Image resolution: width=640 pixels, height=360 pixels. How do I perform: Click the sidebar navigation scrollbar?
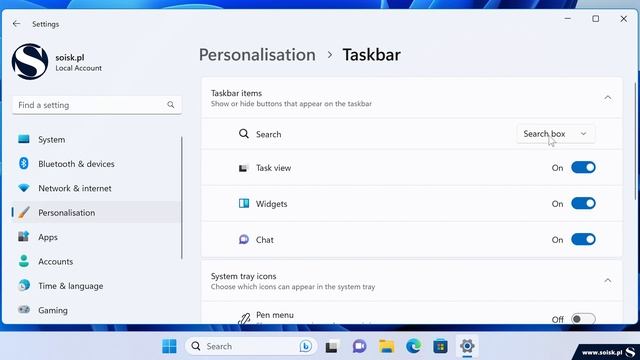[182, 198]
